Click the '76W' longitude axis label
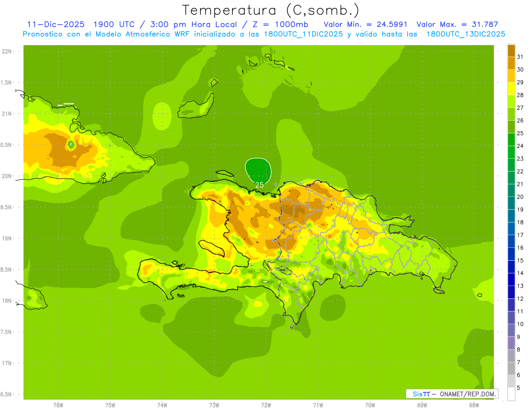This screenshot has width=532, height=411. click(x=58, y=405)
